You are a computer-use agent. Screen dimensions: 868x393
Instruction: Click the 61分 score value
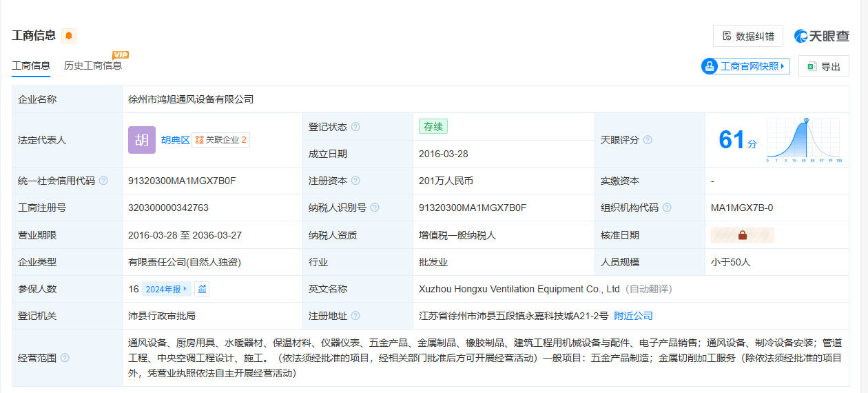point(738,140)
